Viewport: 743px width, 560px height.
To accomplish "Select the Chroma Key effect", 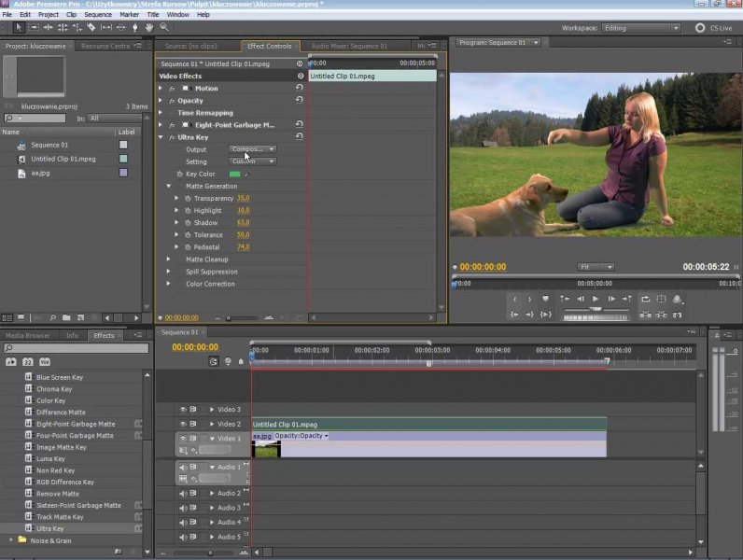I will pyautogui.click(x=55, y=389).
